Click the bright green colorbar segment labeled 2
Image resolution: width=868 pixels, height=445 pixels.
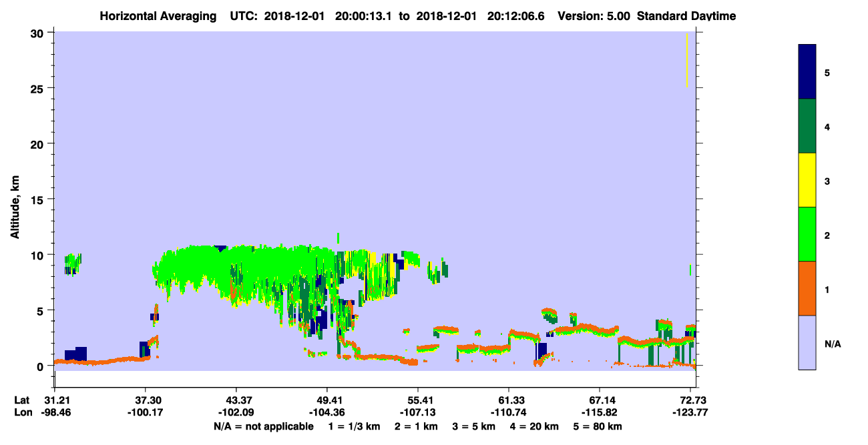(x=807, y=234)
